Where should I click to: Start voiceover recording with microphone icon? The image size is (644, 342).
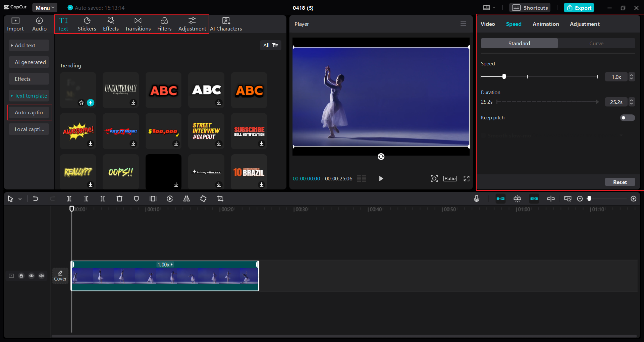coord(477,199)
